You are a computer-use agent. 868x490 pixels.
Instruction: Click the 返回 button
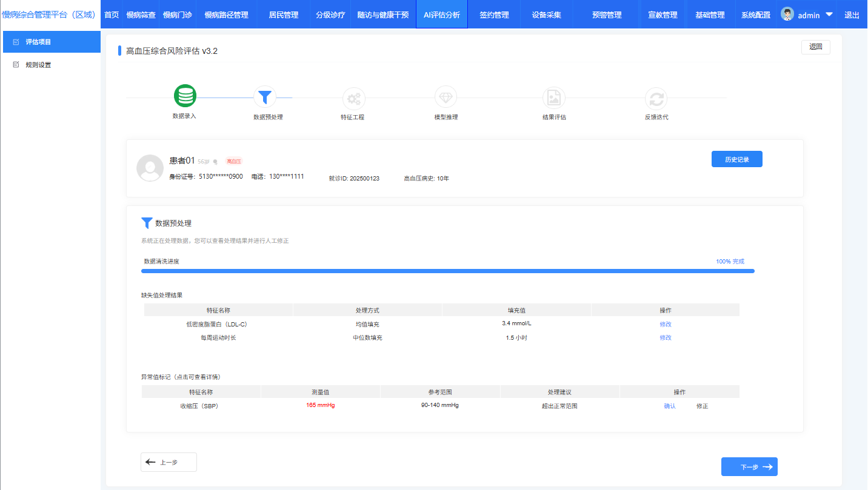point(815,47)
